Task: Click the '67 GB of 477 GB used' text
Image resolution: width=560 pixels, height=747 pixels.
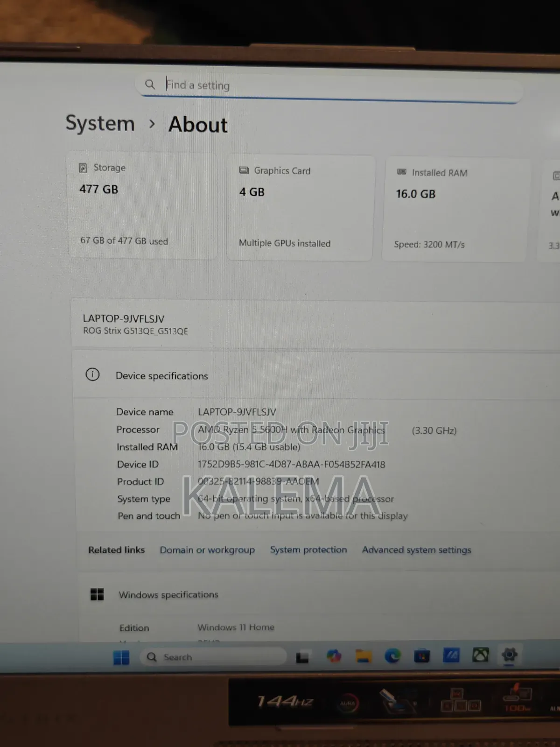Action: [x=124, y=241]
